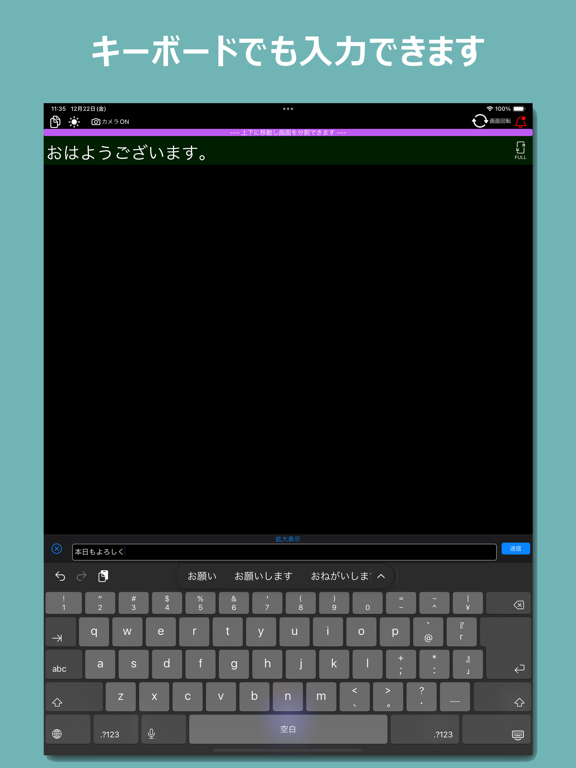Tap the a key

(x=100, y=665)
